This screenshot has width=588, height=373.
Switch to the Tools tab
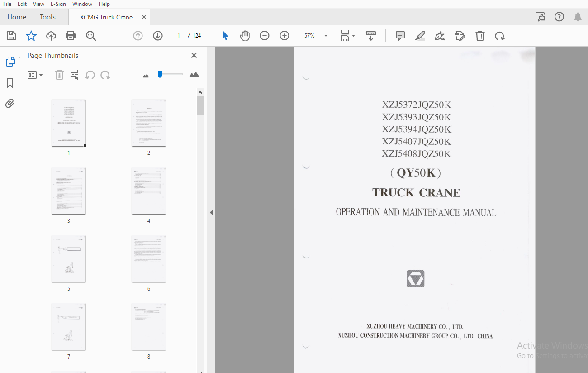pyautogui.click(x=47, y=17)
